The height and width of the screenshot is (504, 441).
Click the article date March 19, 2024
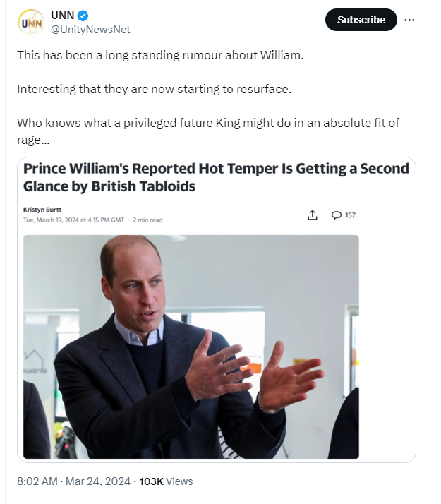pos(73,220)
